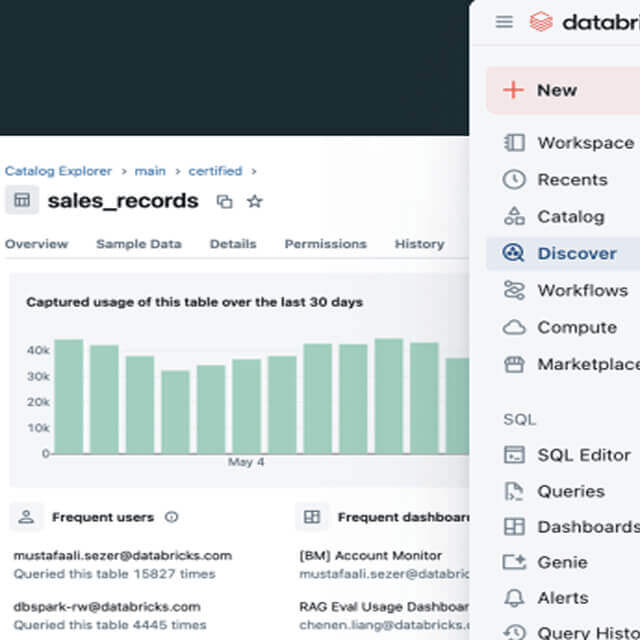Click the red plus New icon
Viewport: 640px width, 640px height.
point(513,90)
